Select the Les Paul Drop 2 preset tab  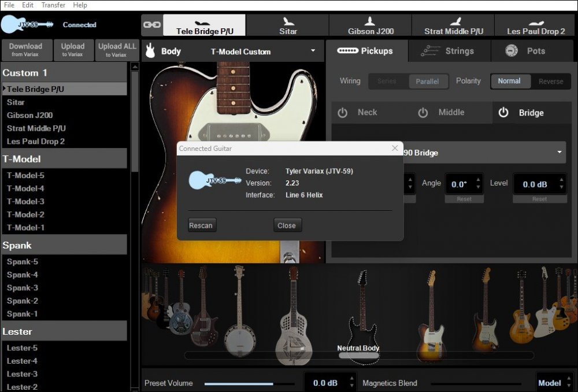pyautogui.click(x=536, y=25)
